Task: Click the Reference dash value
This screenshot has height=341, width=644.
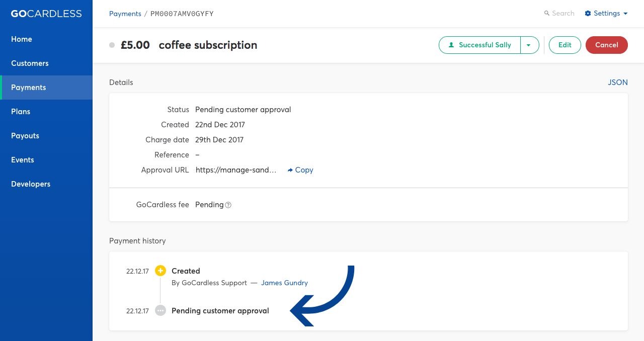Action: point(197,155)
